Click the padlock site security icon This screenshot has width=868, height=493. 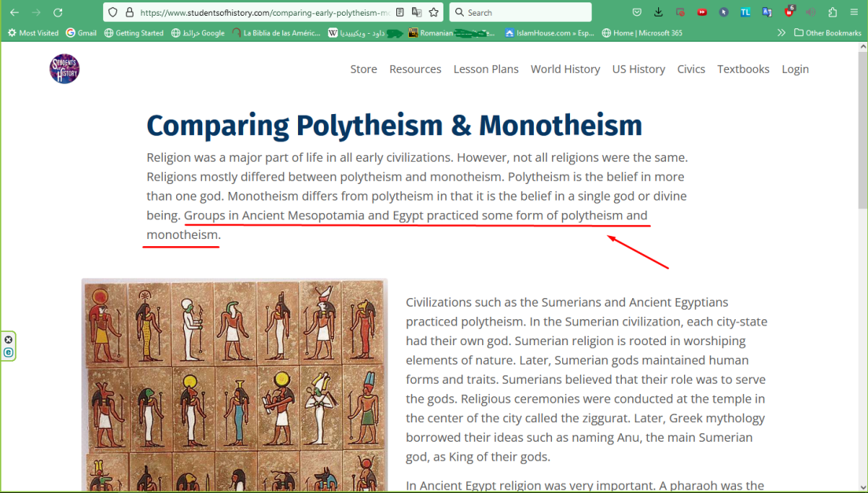click(130, 12)
